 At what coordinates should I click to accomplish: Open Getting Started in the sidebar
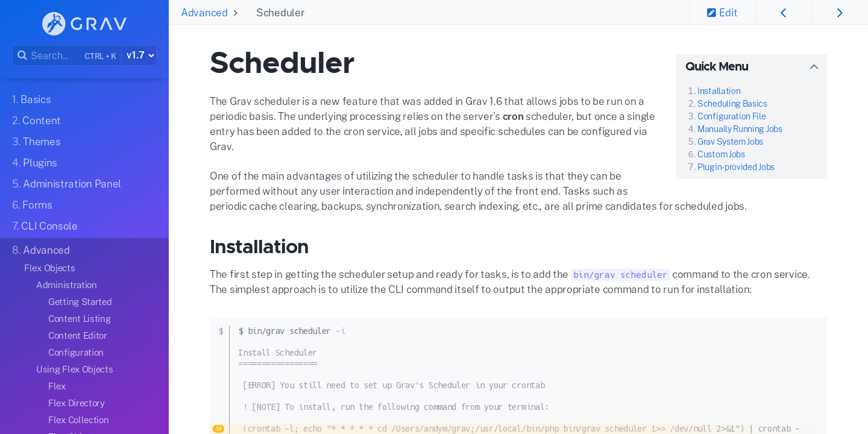tap(80, 302)
